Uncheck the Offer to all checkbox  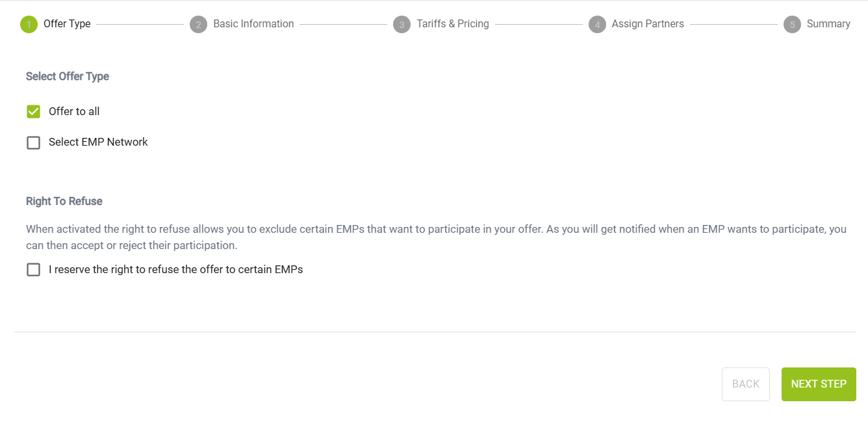pyautogui.click(x=33, y=112)
